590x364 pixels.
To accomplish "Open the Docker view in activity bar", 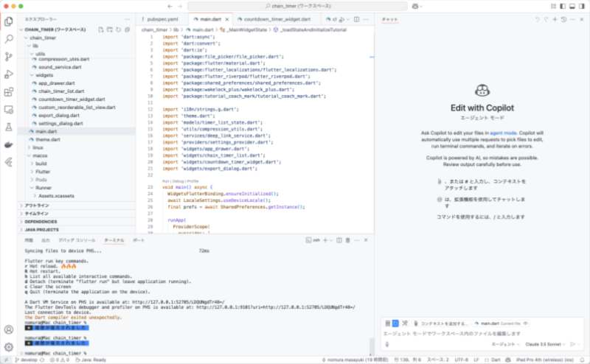I will click(x=9, y=144).
